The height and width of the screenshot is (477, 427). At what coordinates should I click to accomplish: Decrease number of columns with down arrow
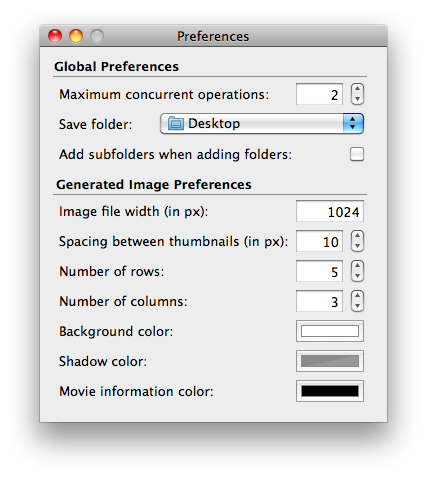click(x=357, y=306)
